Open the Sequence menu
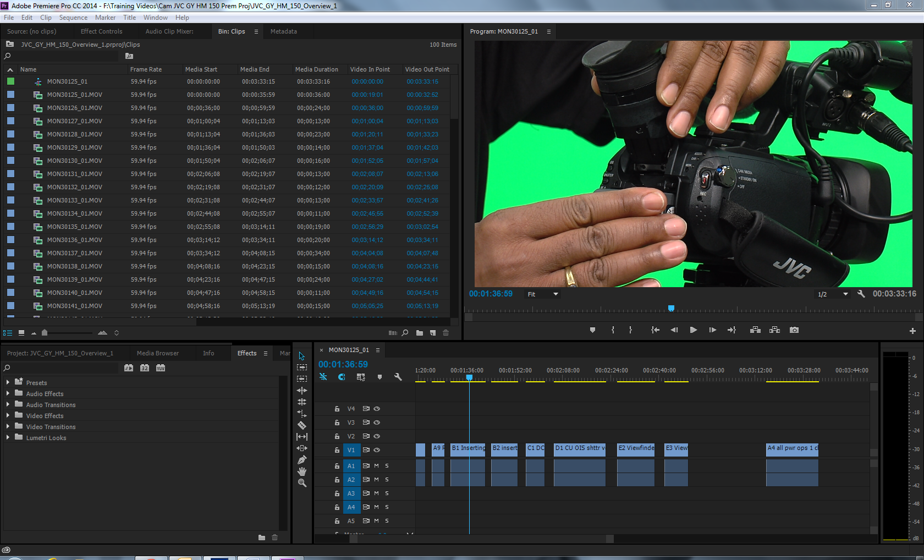The width and height of the screenshot is (924, 560). (73, 18)
